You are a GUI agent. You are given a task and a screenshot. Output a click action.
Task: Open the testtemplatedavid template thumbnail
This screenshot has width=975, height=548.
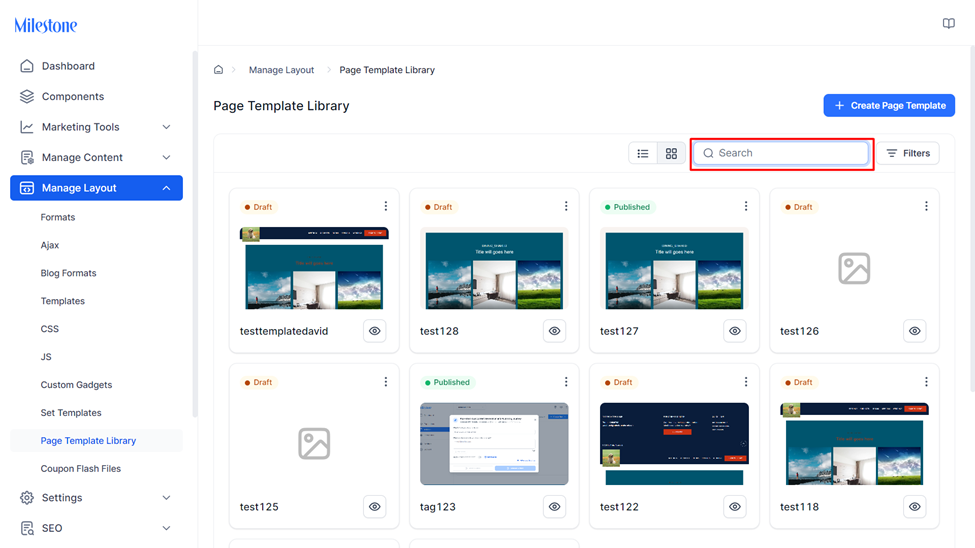point(314,268)
